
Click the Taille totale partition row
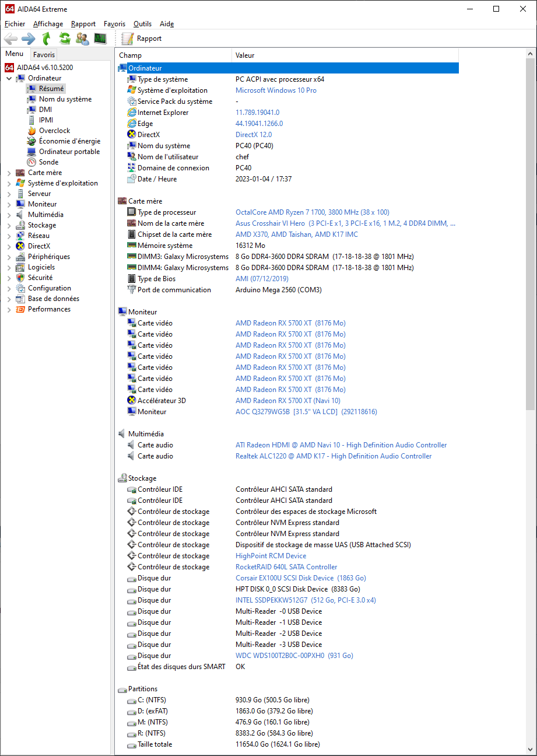pos(287,744)
